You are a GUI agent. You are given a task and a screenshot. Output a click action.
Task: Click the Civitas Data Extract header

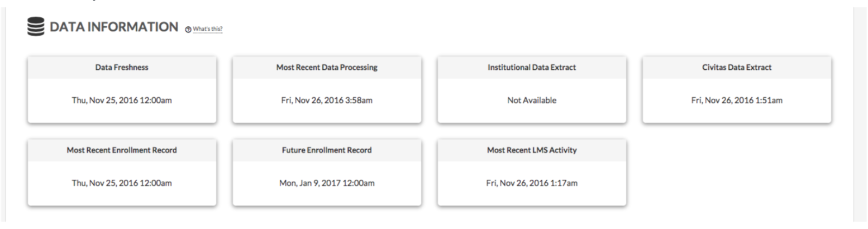click(737, 68)
